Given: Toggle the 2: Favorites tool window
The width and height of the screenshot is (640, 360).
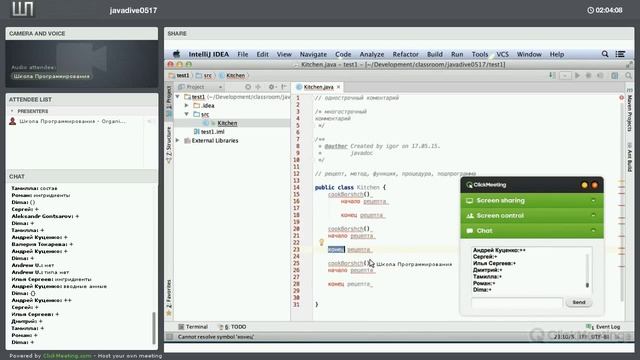Looking at the screenshot, I should tap(169, 297).
